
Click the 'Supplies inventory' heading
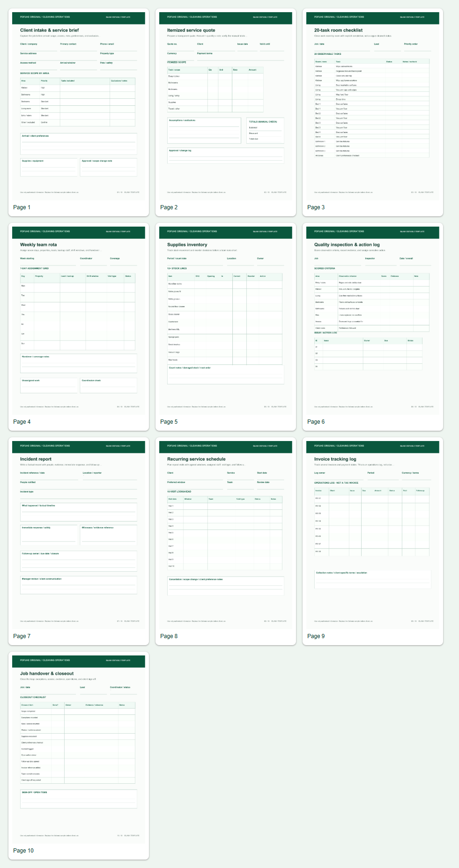(187, 244)
